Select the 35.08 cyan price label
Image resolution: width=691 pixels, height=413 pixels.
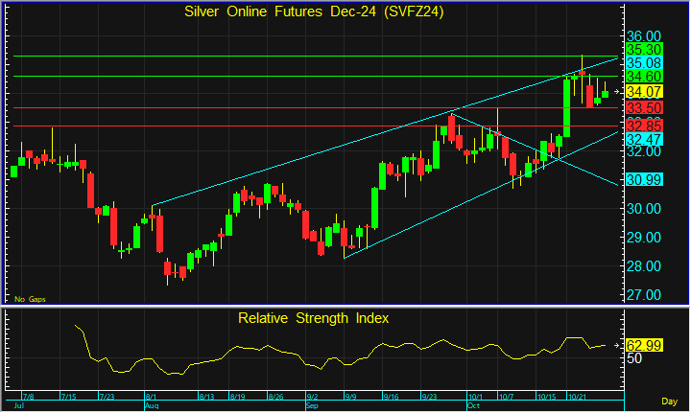(x=644, y=63)
